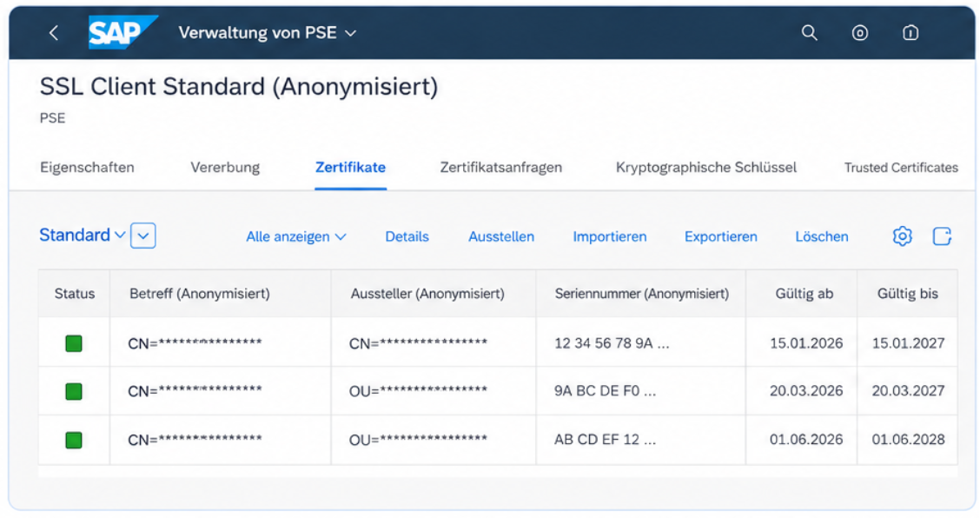The image size is (980, 518).
Task: Open the search magnifier icon
Action: pyautogui.click(x=810, y=32)
